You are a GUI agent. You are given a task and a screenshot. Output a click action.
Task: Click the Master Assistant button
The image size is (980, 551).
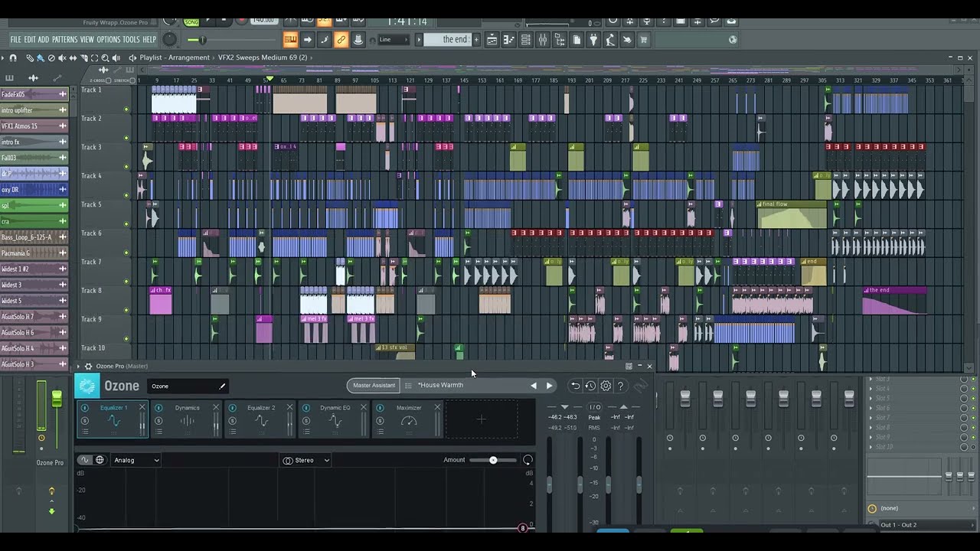(x=374, y=386)
